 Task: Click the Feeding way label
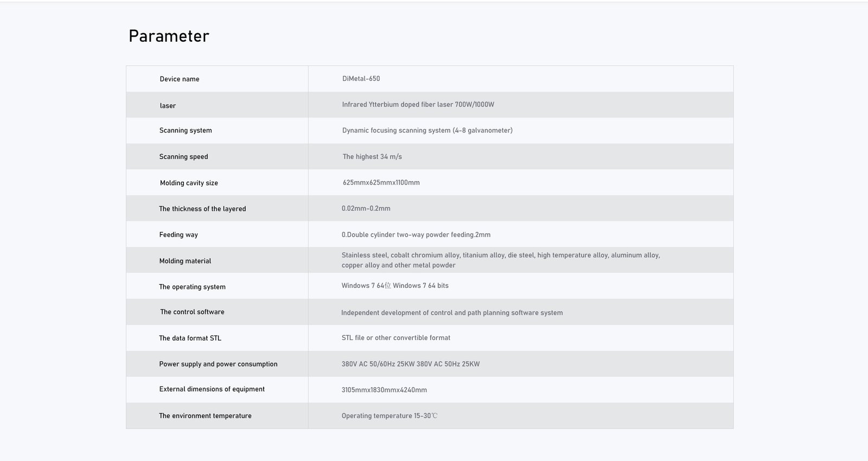tap(178, 235)
